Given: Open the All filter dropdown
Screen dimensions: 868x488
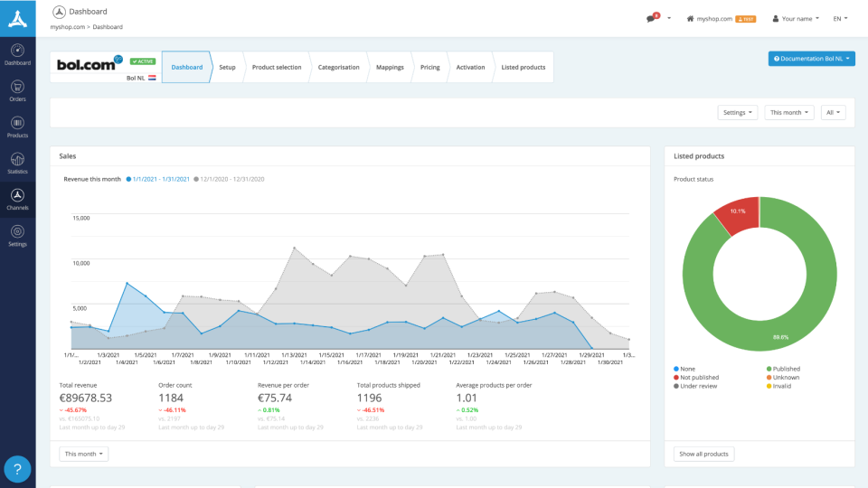Looking at the screenshot, I should 833,112.
